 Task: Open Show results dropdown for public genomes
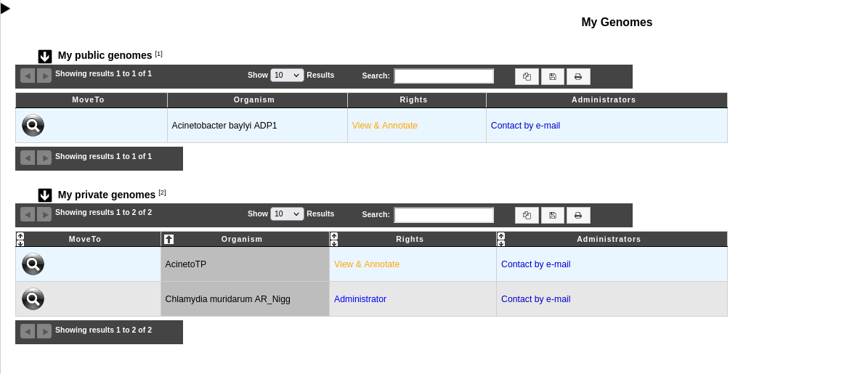pyautogui.click(x=287, y=76)
